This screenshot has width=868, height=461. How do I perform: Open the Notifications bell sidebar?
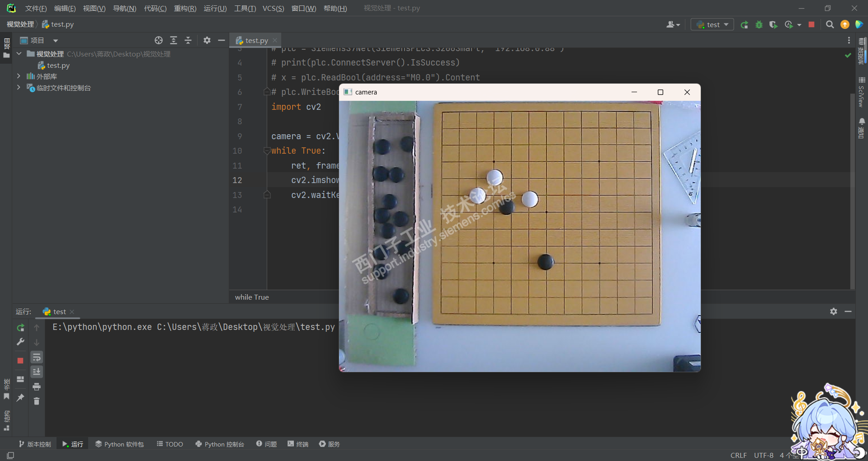pos(862,128)
